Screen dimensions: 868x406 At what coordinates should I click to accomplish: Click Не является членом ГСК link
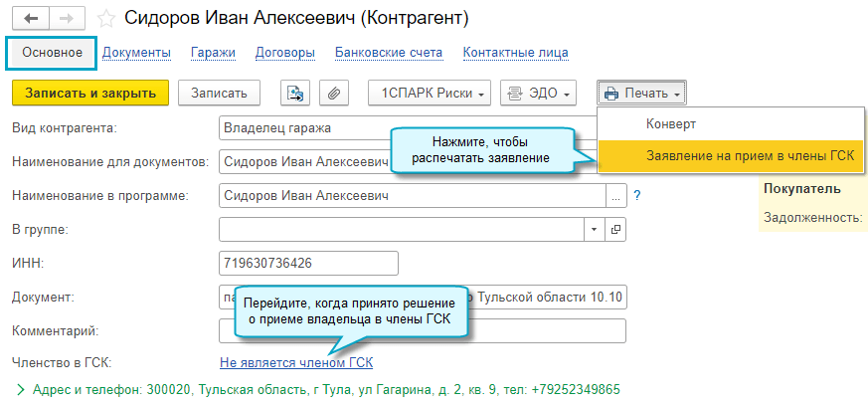point(296,363)
